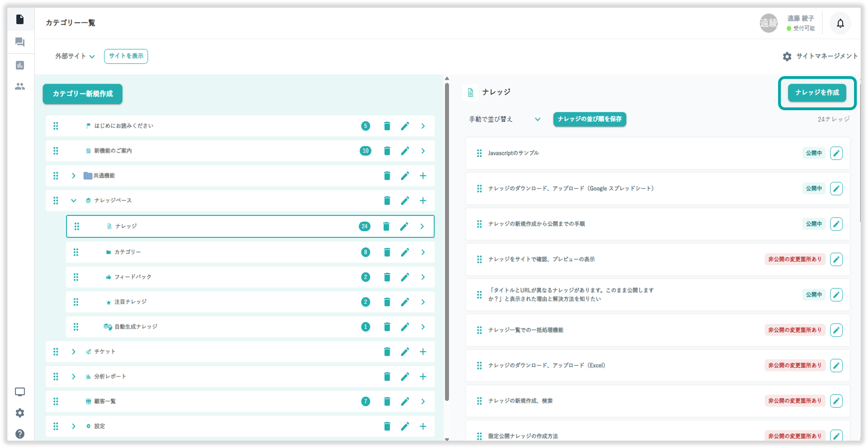
Task: Open the customers people icon in the sidebar
Action: click(20, 86)
